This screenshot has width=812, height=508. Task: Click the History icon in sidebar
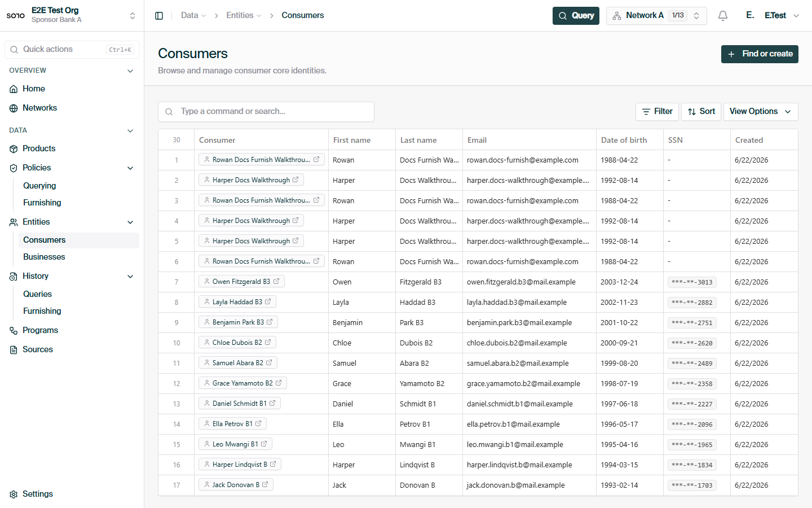click(14, 277)
